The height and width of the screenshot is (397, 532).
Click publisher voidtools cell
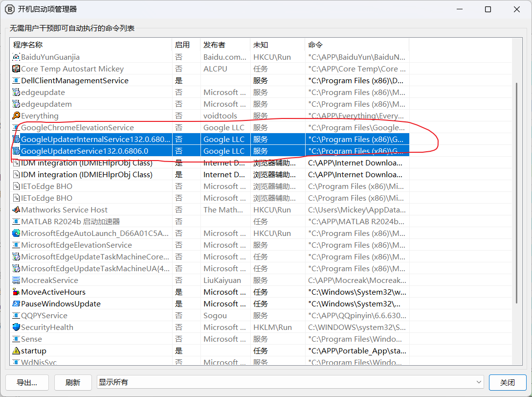coord(220,116)
